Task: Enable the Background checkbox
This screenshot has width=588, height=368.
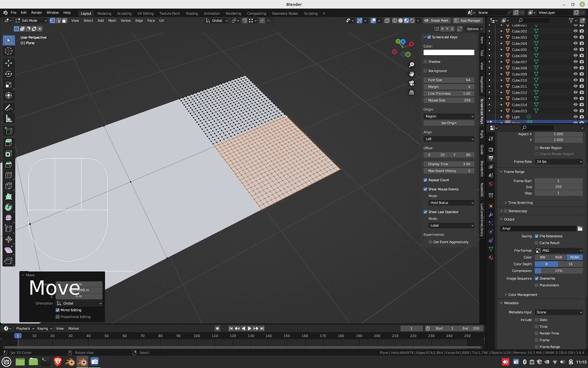Action: pos(425,71)
